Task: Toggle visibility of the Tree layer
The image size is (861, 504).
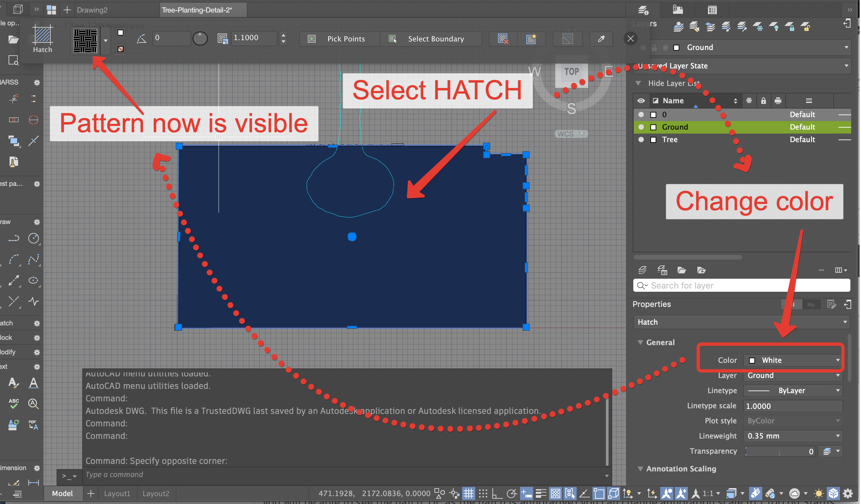Action: (641, 139)
